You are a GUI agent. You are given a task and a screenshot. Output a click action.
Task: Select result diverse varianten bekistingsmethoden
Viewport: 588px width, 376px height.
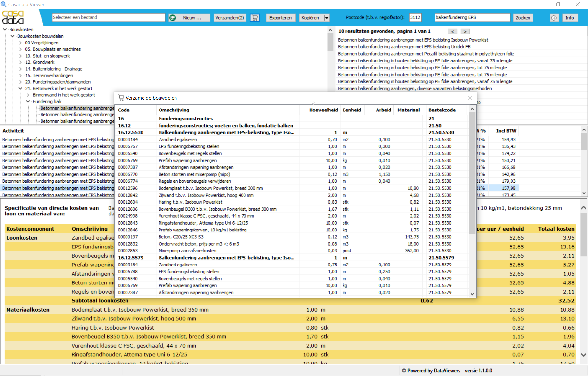tap(414, 88)
